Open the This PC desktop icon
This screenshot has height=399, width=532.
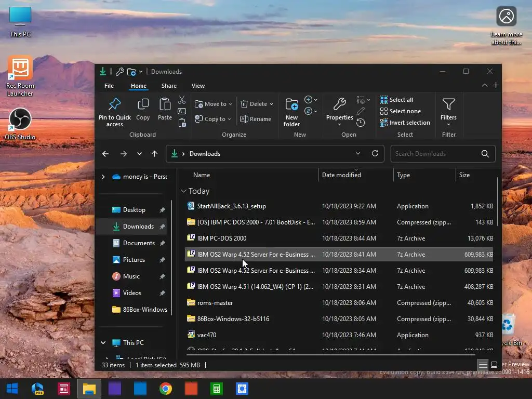[x=20, y=22]
